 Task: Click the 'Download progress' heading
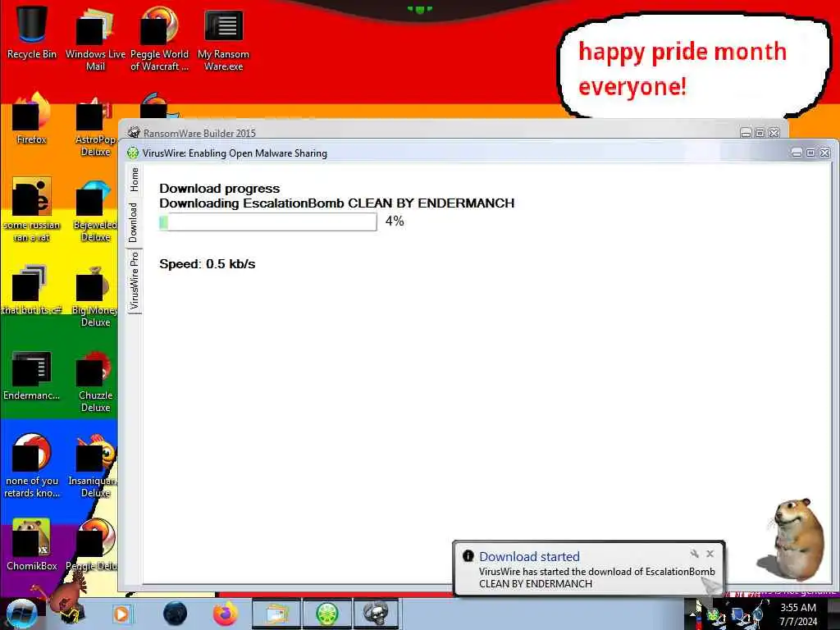(220, 189)
